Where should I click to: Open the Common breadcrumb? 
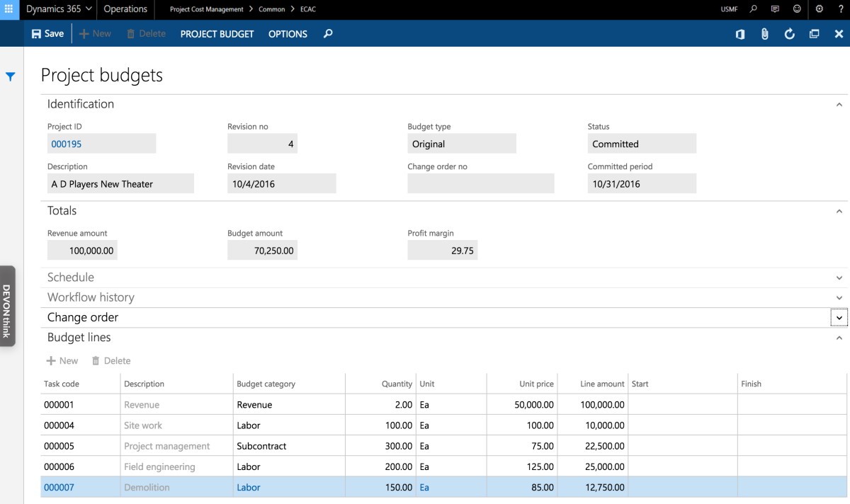coord(272,10)
